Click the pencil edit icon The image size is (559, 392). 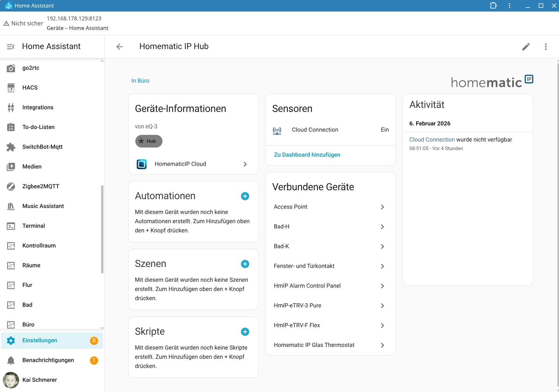(x=526, y=47)
